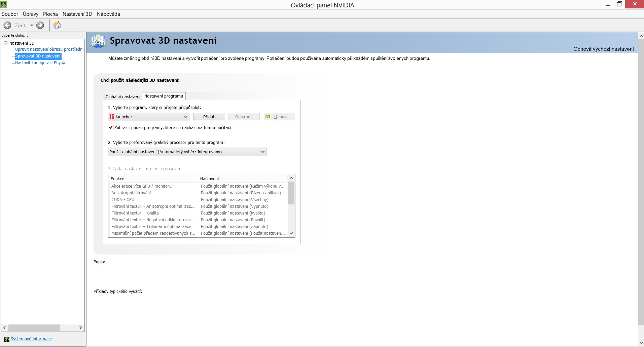Image resolution: width=644 pixels, height=347 pixels.
Task: Click the Odstranit button
Action: (x=244, y=117)
